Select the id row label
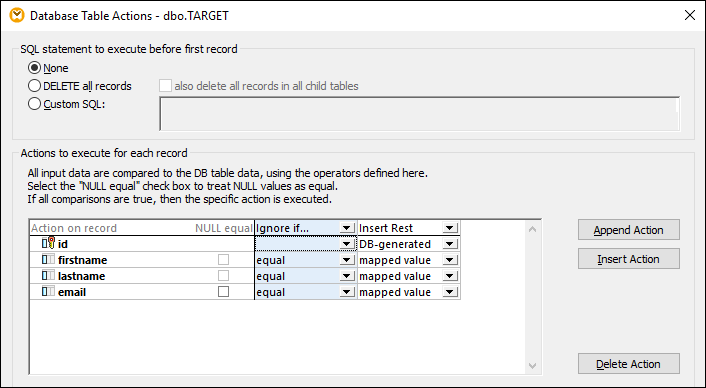Viewport: 706px width, 388px height. 63,244
